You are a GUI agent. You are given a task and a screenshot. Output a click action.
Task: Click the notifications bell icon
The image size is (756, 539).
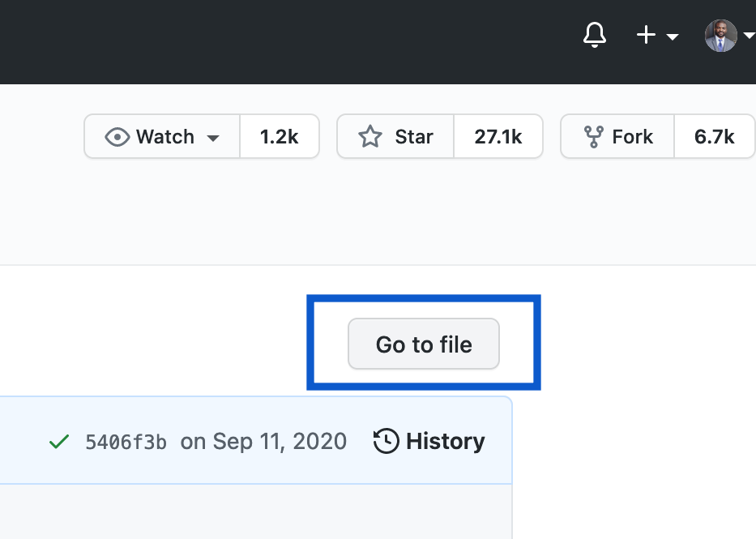594,36
